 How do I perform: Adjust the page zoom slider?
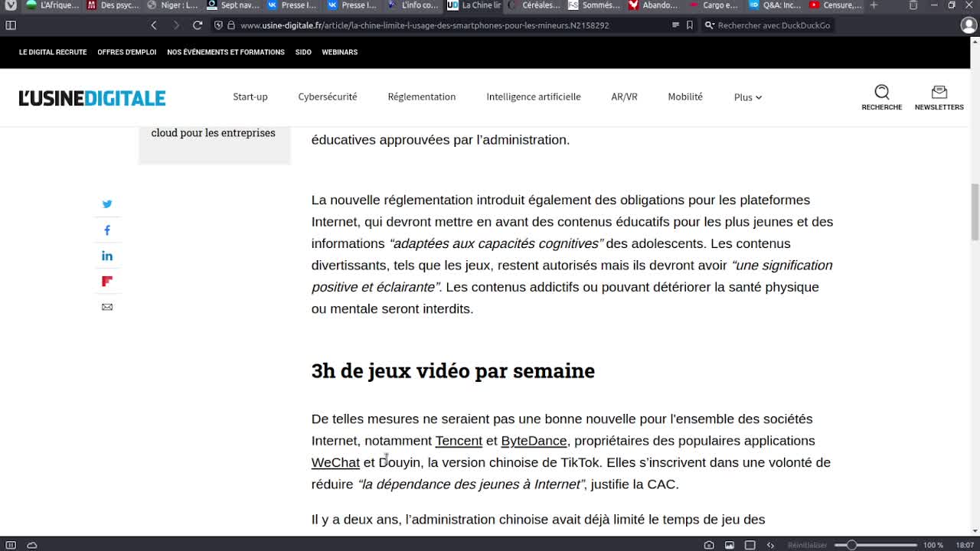875,545
